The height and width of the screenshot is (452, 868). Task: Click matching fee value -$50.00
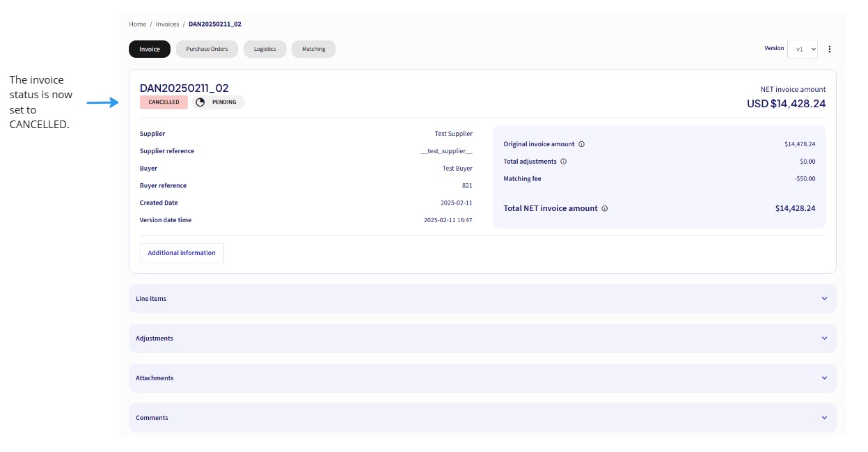(x=805, y=179)
